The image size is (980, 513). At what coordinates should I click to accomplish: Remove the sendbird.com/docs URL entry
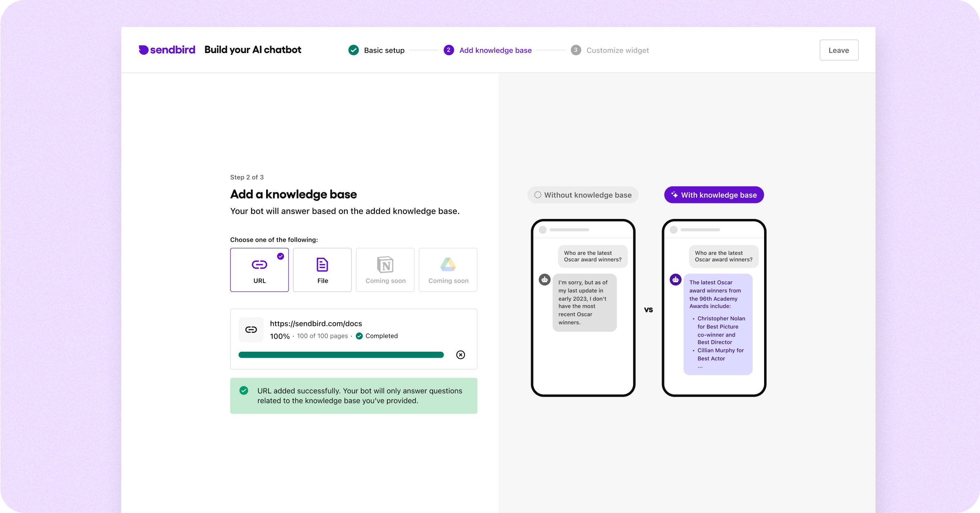[x=461, y=355]
